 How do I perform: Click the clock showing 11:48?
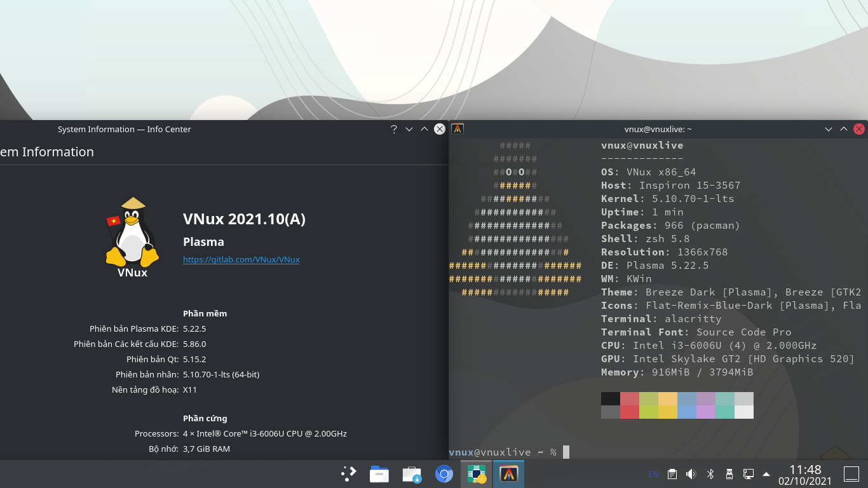805,474
